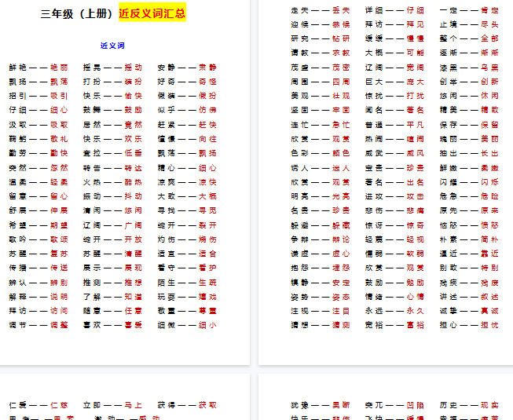Click the blue heading 近义词
This screenshot has width=513, height=420.
tap(112, 46)
